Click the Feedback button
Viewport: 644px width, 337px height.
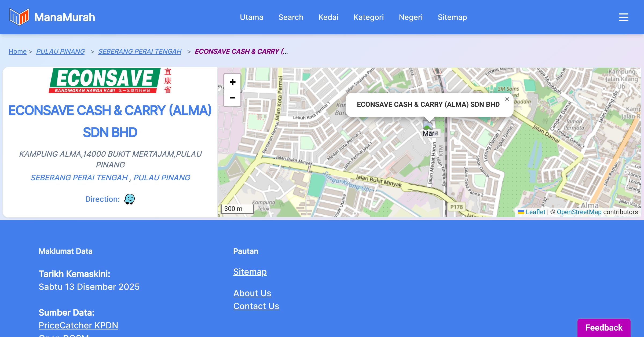(x=604, y=328)
